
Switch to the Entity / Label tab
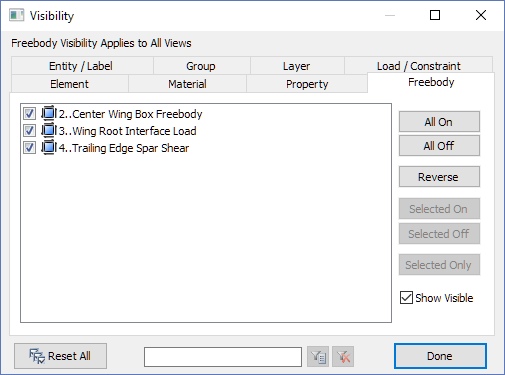click(82, 66)
